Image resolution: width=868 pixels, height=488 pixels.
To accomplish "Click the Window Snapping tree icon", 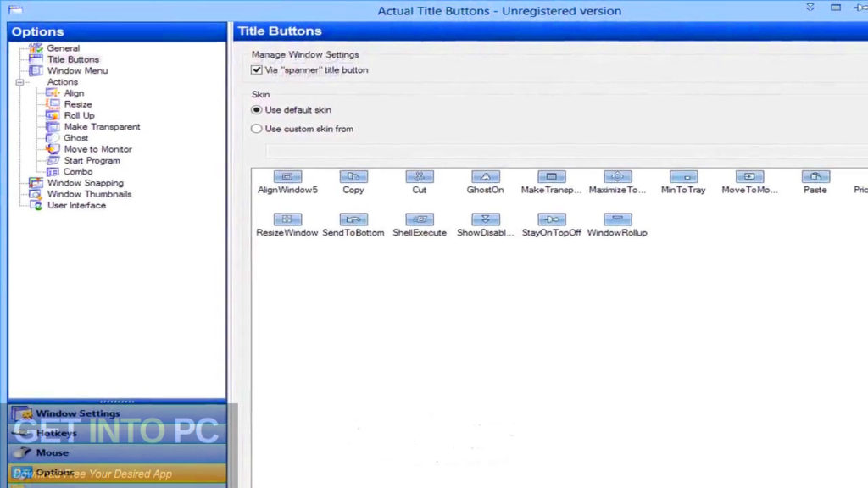I will point(36,183).
